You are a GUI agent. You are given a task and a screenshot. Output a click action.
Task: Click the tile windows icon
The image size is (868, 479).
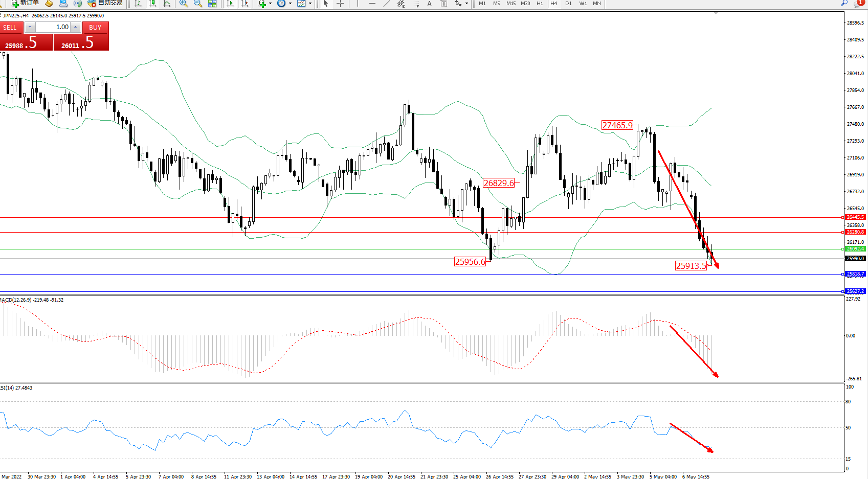click(x=212, y=4)
